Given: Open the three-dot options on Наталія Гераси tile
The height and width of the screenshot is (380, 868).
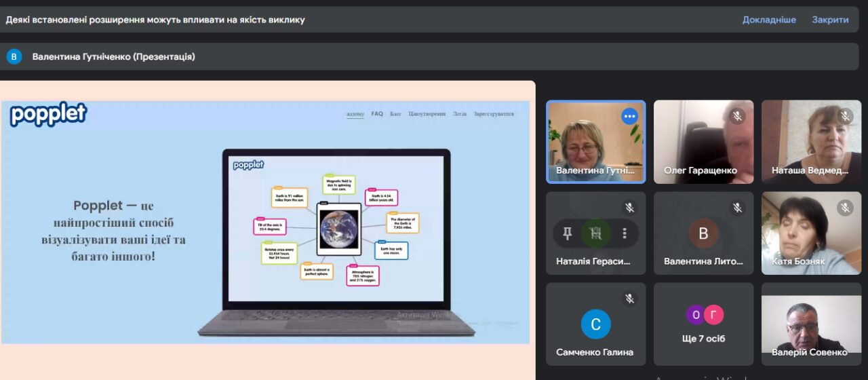Looking at the screenshot, I should (x=625, y=233).
